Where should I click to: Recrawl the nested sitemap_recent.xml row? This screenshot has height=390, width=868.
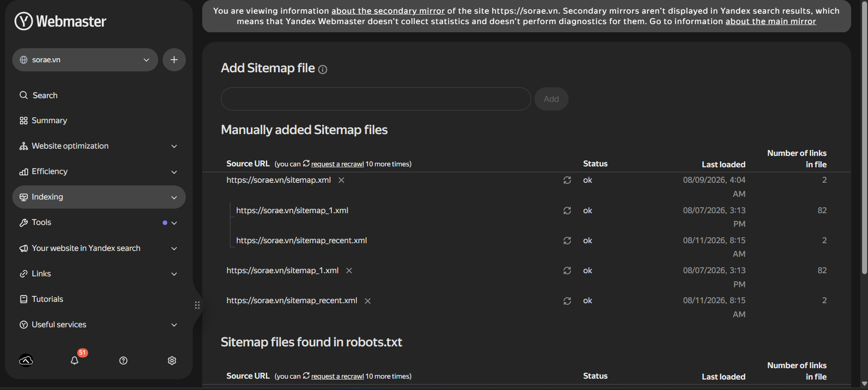point(567,240)
